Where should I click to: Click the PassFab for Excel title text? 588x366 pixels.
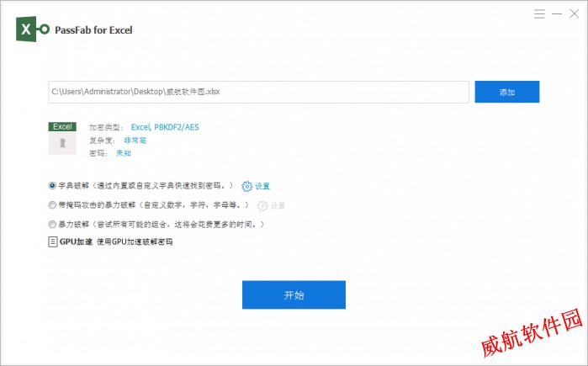click(x=93, y=30)
